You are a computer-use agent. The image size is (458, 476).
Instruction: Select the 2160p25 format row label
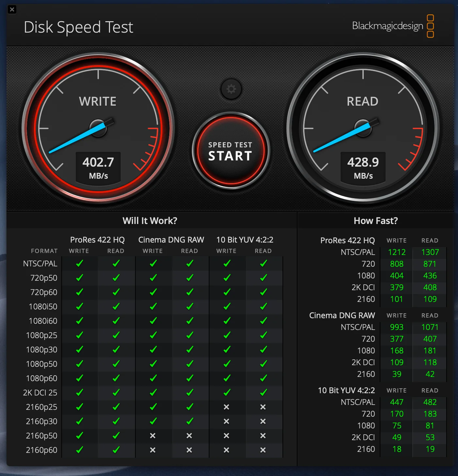[42, 407]
